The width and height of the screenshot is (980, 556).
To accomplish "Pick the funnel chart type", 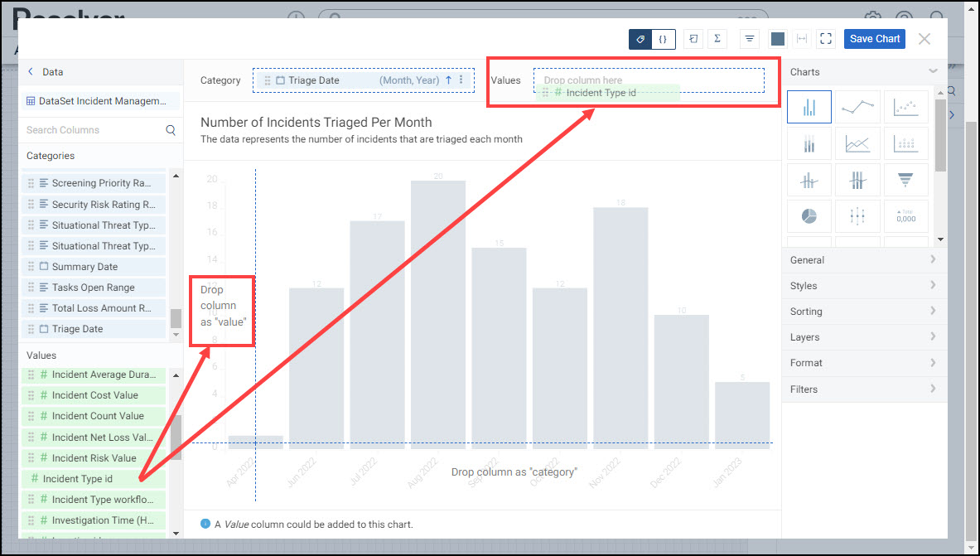I will pyautogui.click(x=905, y=179).
